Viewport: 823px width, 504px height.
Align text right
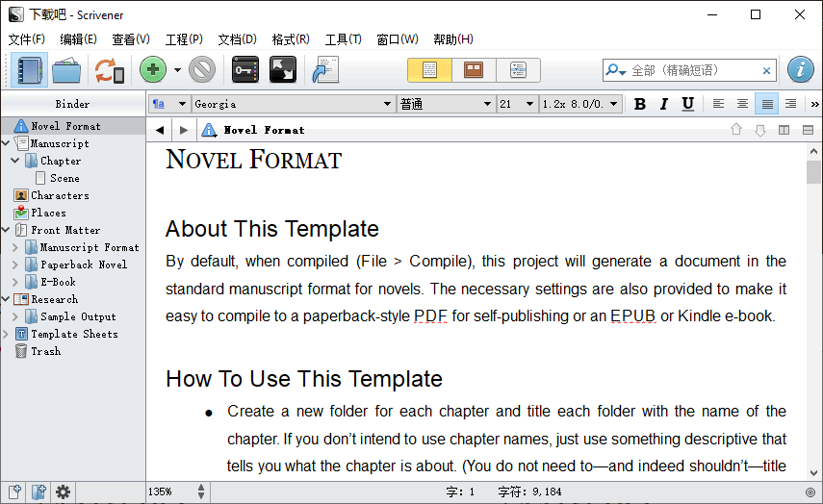[x=790, y=104]
